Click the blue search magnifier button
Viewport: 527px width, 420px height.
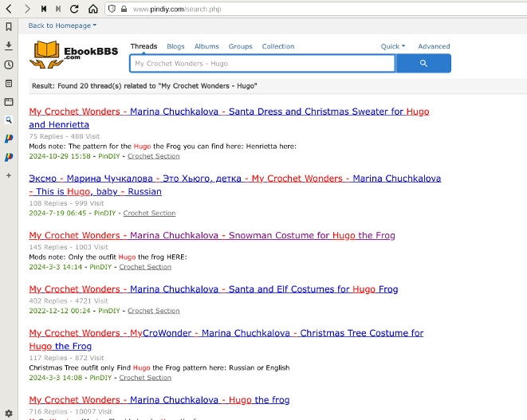pyautogui.click(x=423, y=63)
